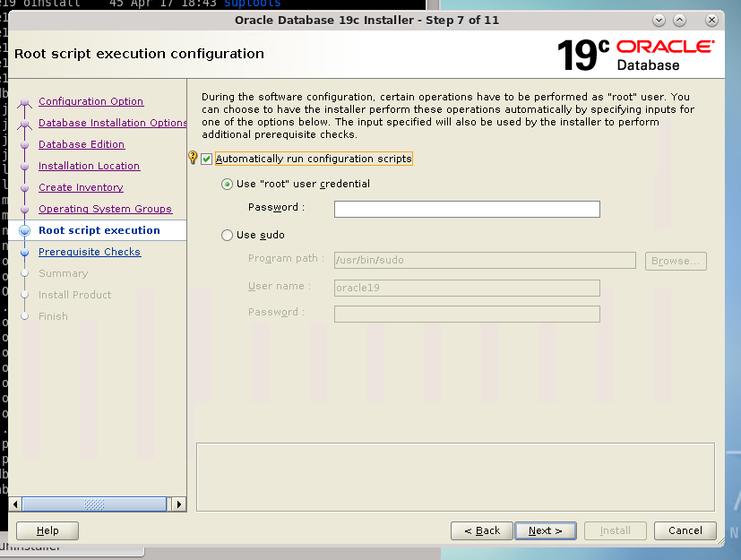This screenshot has width=741, height=560.
Task: Click the Configuration Option step bullet
Action: coord(25,102)
